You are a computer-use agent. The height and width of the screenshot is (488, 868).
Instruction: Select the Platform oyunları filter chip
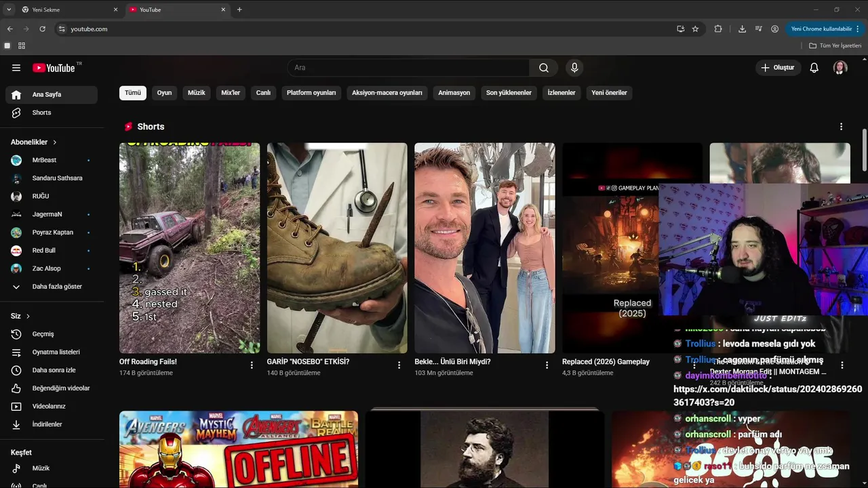[x=311, y=93]
